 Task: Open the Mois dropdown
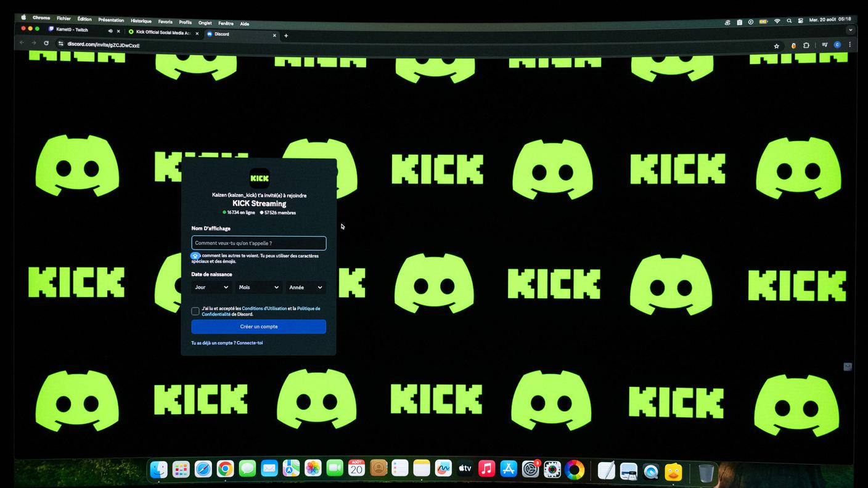pos(259,288)
